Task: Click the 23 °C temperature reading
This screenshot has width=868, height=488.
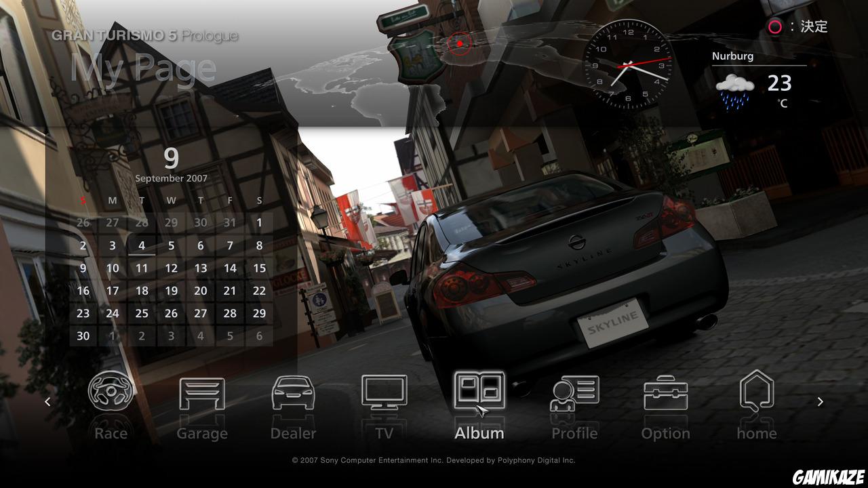Action: pos(780,85)
